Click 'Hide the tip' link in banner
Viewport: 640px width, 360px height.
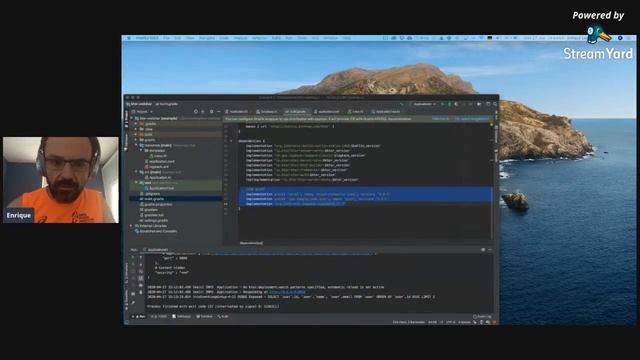(x=440, y=119)
